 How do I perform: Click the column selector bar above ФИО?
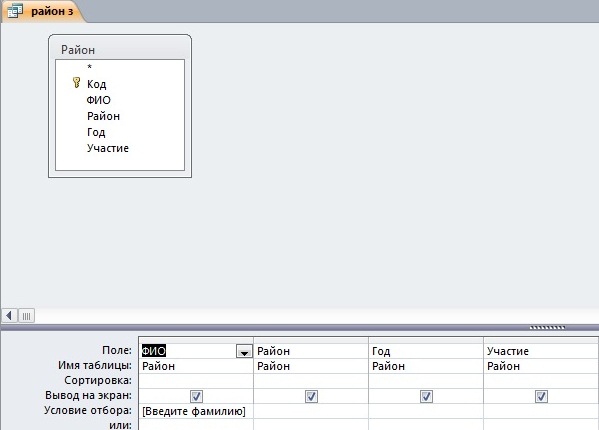point(196,340)
